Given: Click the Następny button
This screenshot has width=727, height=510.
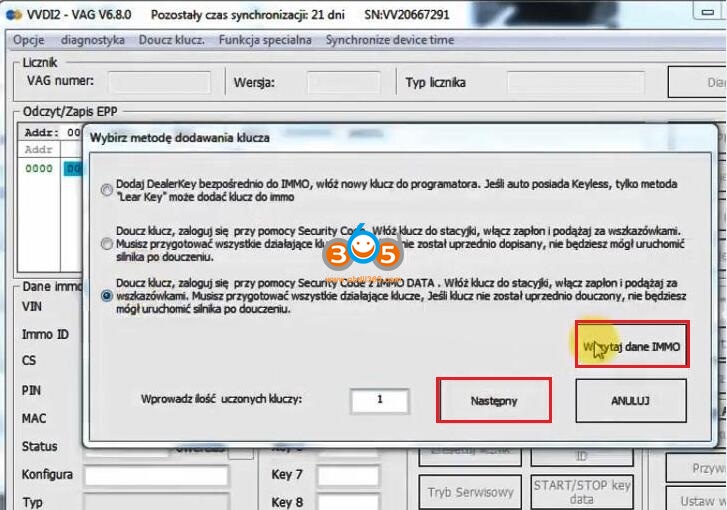Looking at the screenshot, I should point(494,400).
